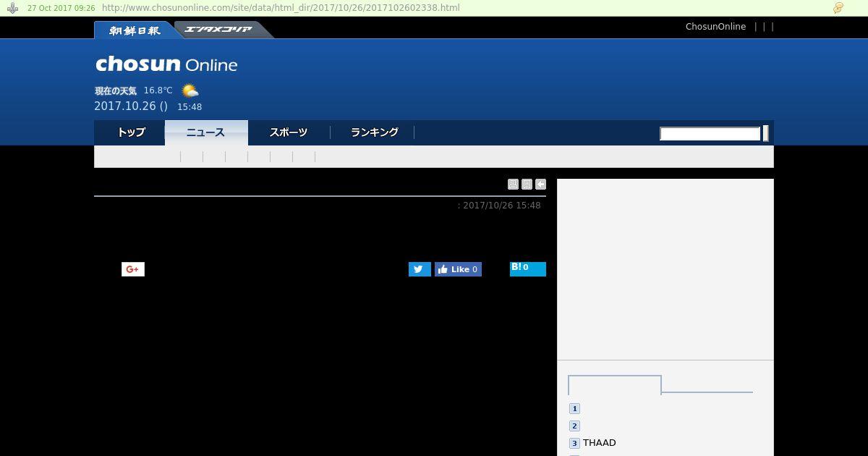Open the THAAD ranking item 3
The width and height of the screenshot is (868, 456).
[x=599, y=443]
